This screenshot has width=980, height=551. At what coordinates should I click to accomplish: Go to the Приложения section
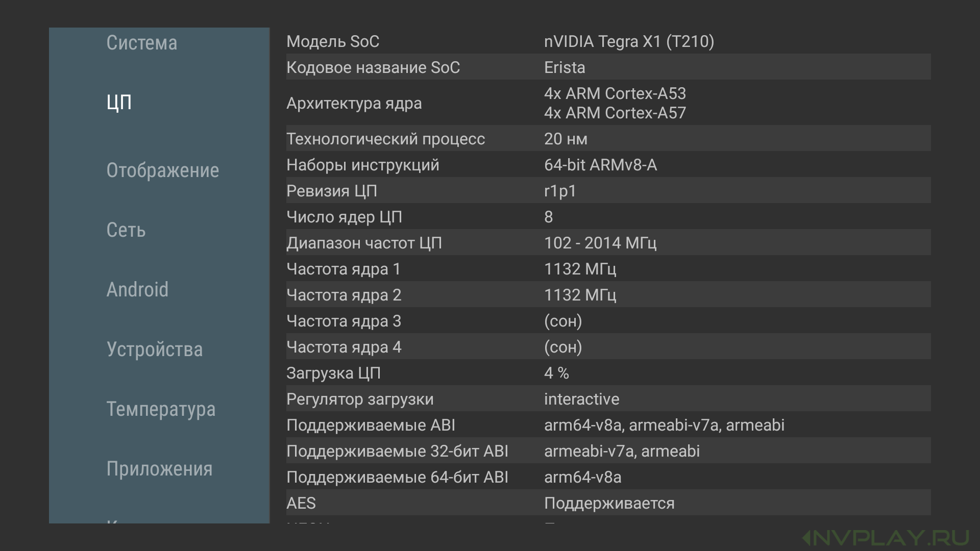[159, 469]
